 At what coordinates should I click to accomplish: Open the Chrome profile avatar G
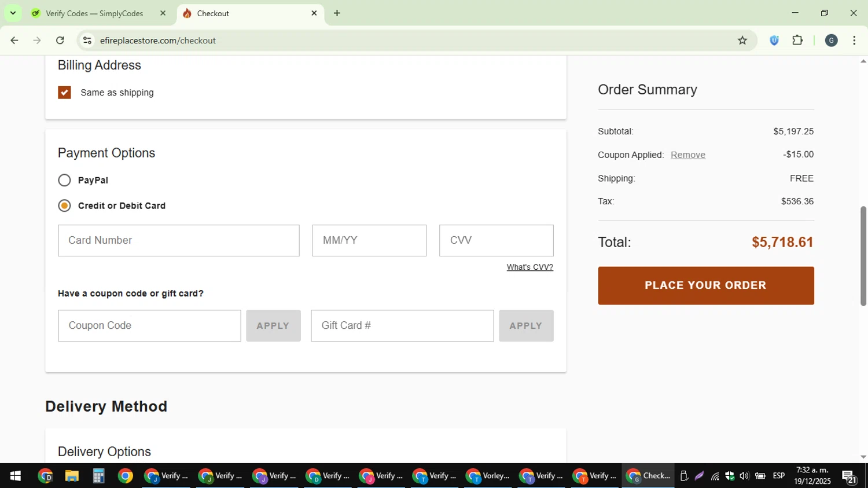[x=832, y=41]
